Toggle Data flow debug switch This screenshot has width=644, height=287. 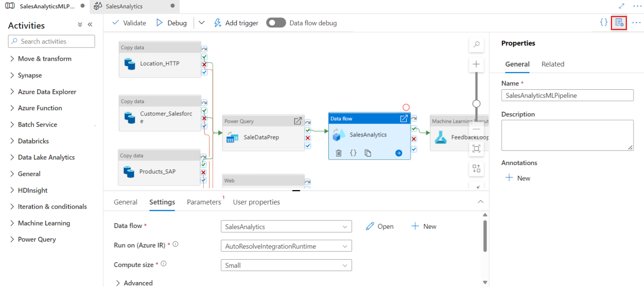276,23
